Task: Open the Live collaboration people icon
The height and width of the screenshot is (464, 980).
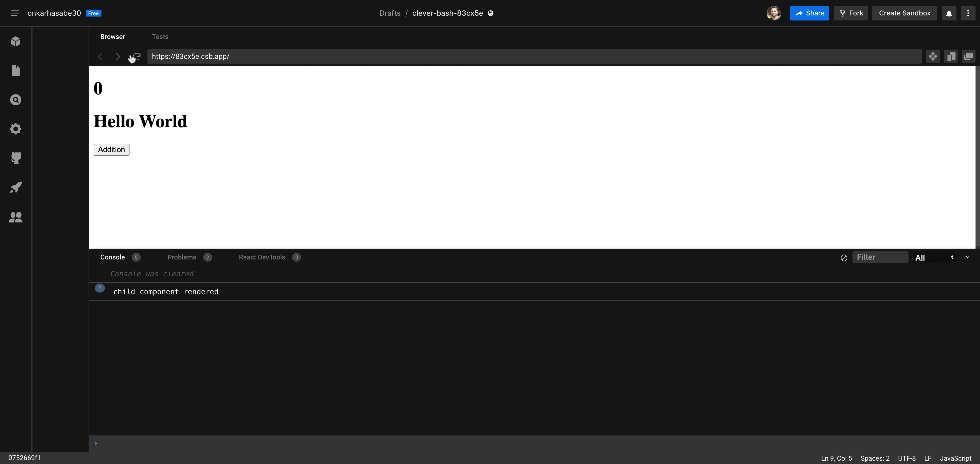Action: 16,217
